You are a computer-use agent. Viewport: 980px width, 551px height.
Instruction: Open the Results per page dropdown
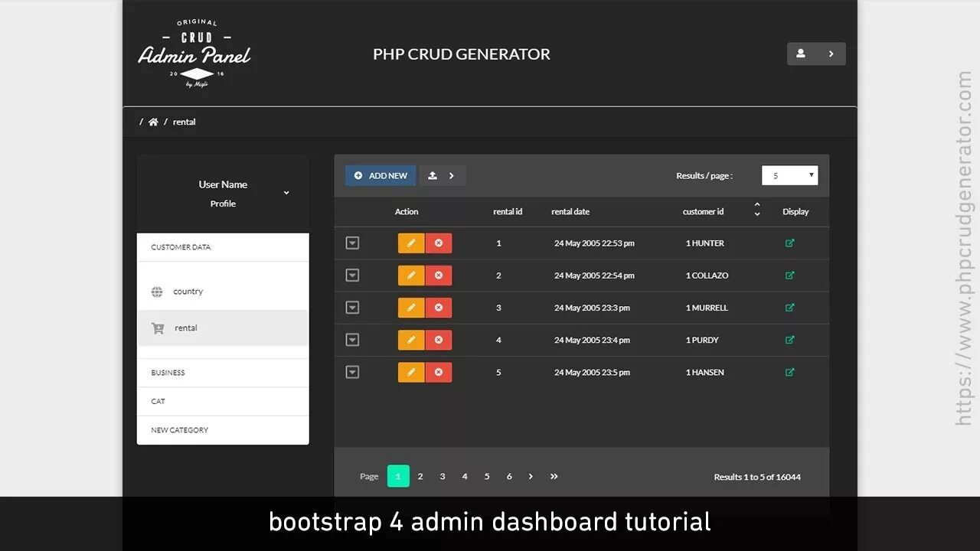pos(789,175)
